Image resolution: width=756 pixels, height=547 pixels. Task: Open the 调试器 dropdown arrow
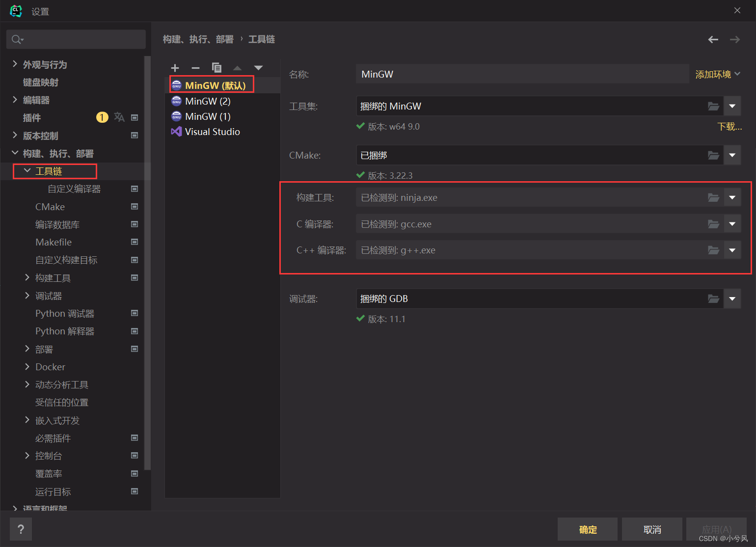pos(732,299)
